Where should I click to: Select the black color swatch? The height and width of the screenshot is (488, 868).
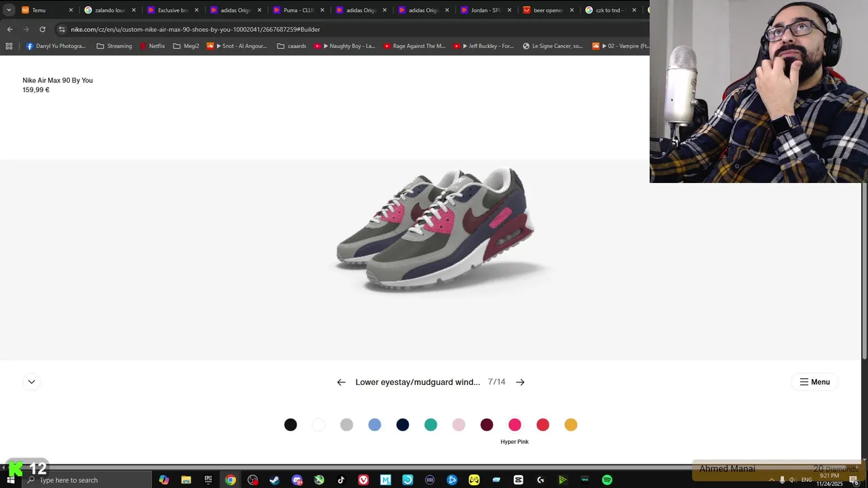click(290, 424)
